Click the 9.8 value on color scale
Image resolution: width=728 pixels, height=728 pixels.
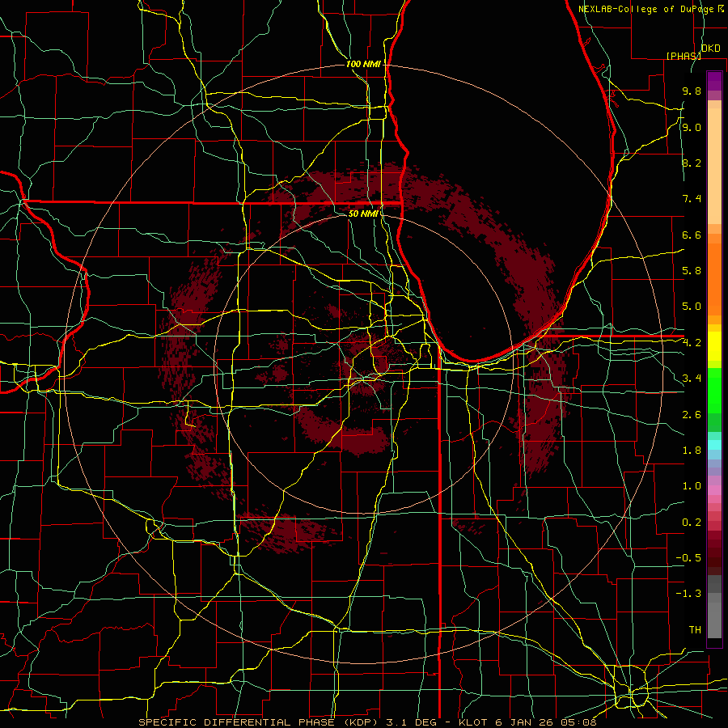pyautogui.click(x=692, y=91)
